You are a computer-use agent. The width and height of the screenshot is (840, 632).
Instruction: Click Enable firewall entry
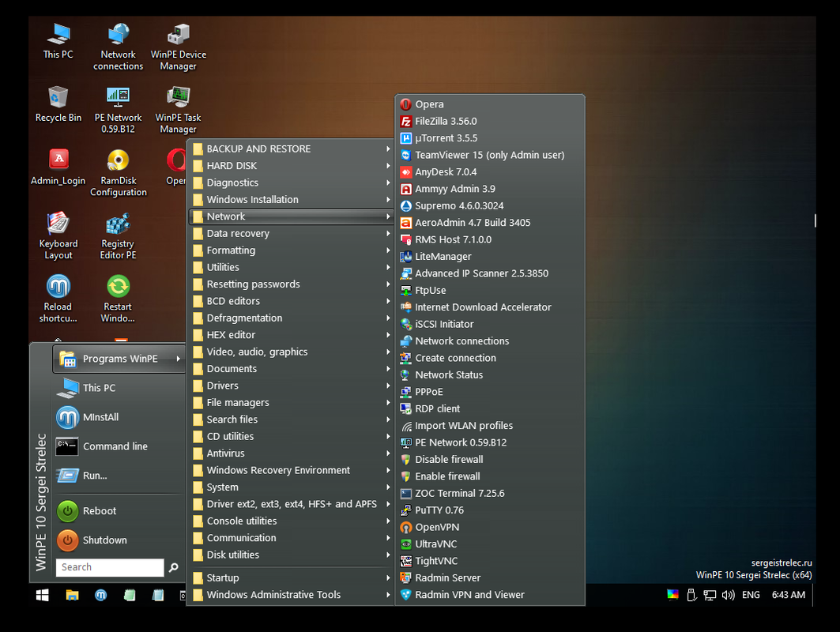click(490, 476)
